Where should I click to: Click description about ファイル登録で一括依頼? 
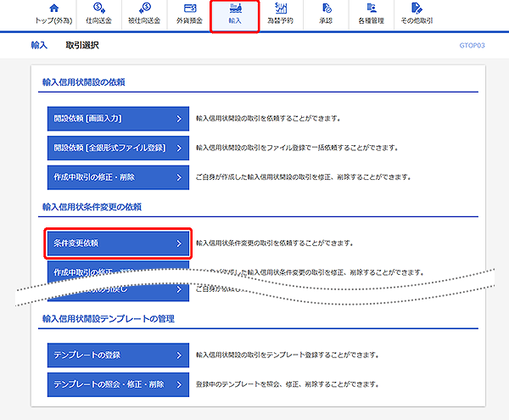point(297,148)
